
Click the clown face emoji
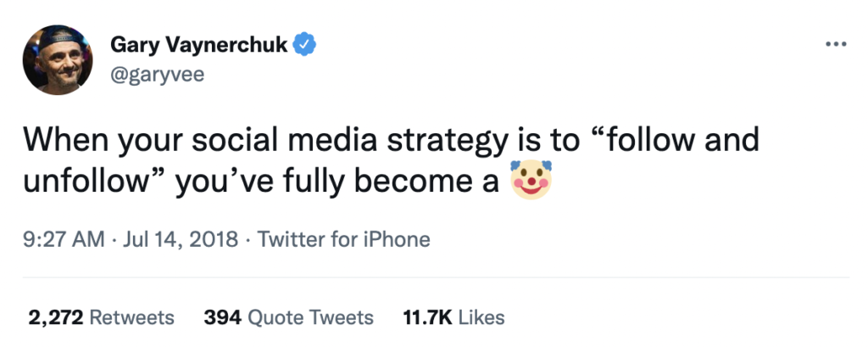tap(530, 182)
